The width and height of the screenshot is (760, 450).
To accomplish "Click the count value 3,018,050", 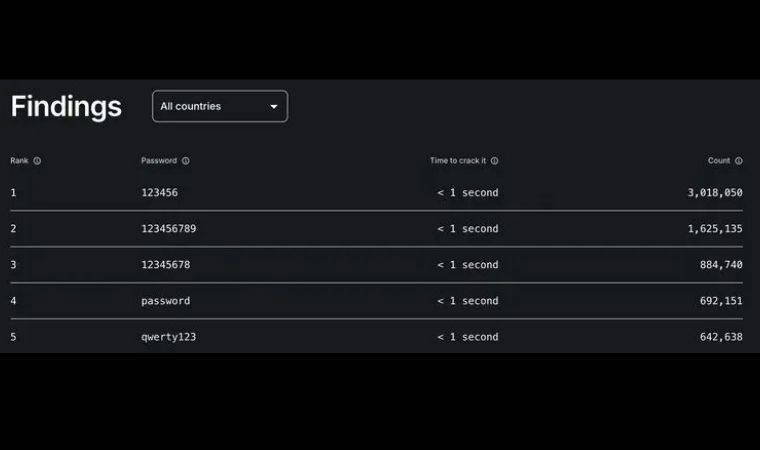I will click(714, 193).
